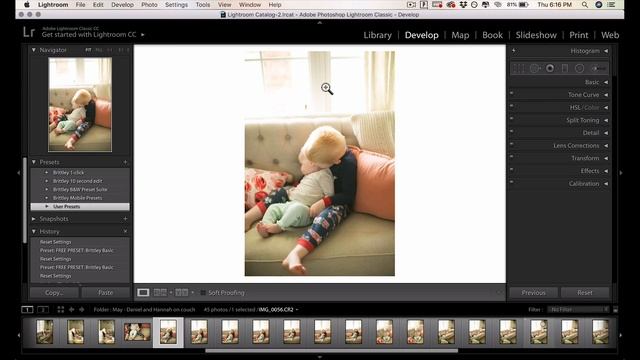Select the Radial Filter tool
Viewport: 640px width, 360px height.
coord(579,68)
